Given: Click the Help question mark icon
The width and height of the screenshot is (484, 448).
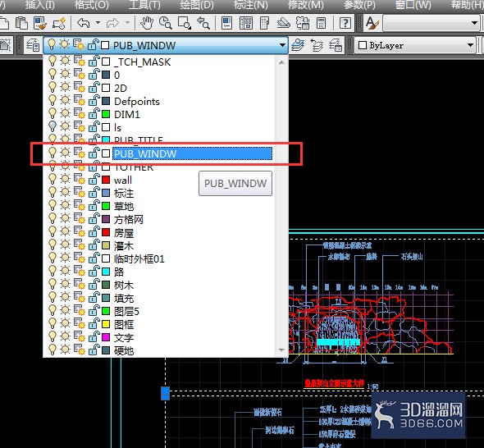Looking at the screenshot, I should 345,23.
